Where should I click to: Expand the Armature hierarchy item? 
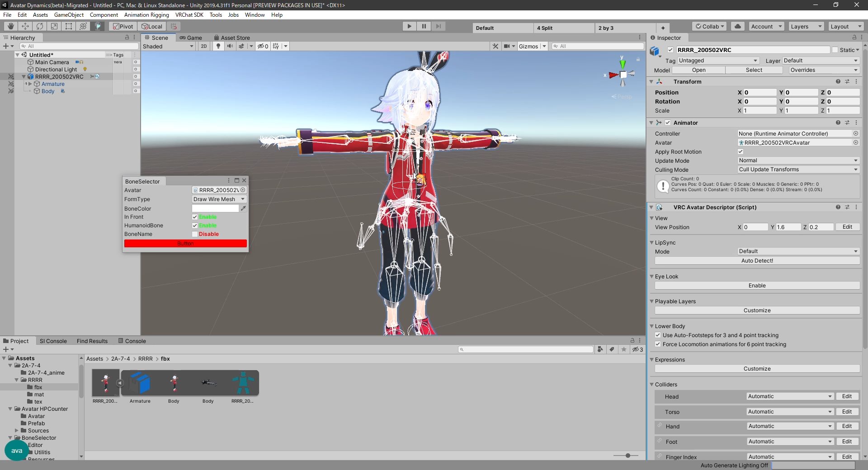pyautogui.click(x=30, y=84)
